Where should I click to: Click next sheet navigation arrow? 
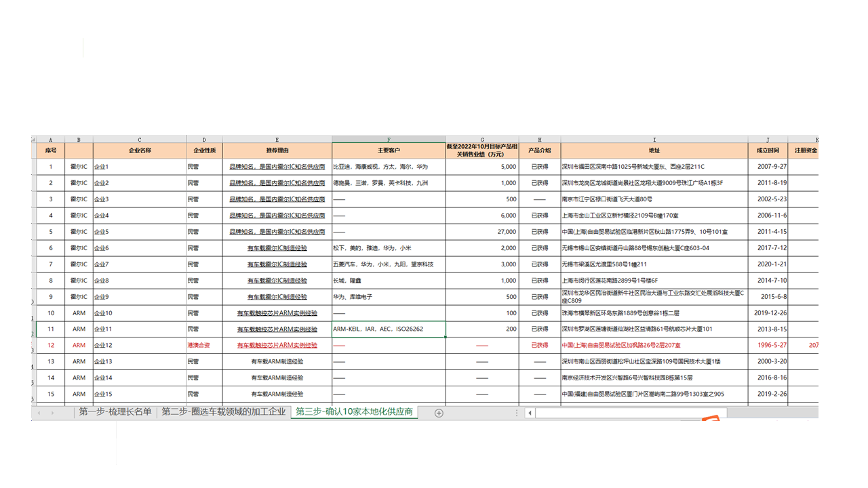pos(52,413)
